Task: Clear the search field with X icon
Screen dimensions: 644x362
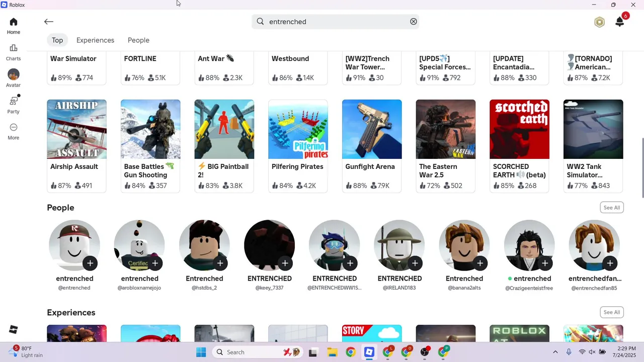Action: click(414, 22)
